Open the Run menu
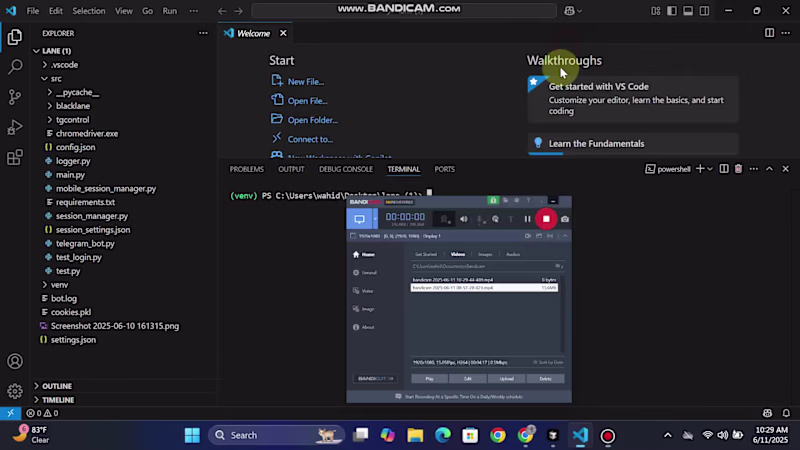This screenshot has height=450, width=800. 169,11
